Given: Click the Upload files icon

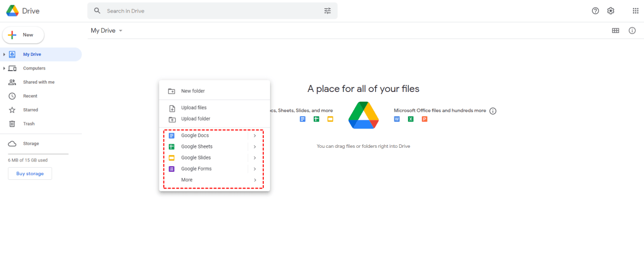Looking at the screenshot, I should click(172, 108).
